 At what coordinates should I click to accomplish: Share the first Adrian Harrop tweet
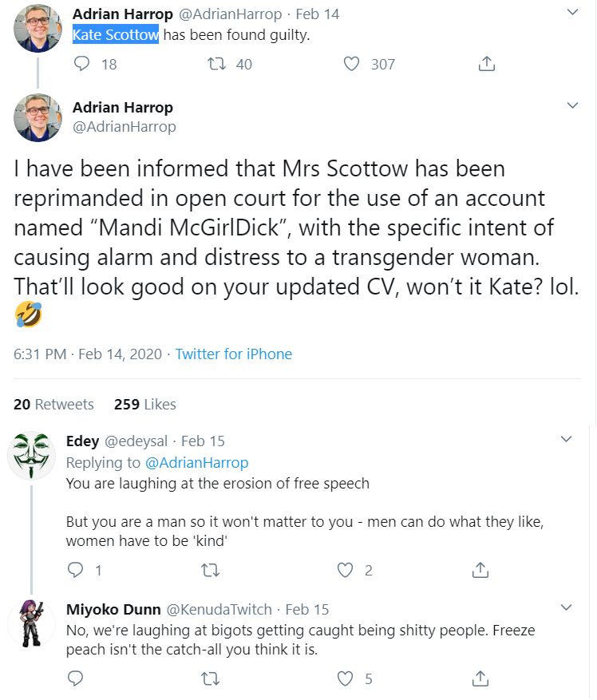[486, 64]
